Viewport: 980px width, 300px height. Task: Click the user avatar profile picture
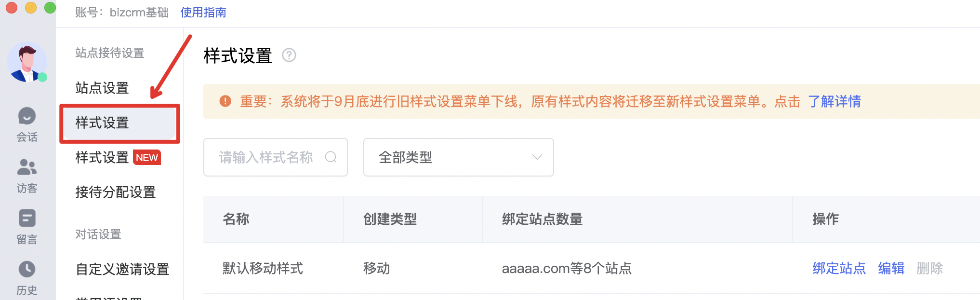tap(27, 62)
